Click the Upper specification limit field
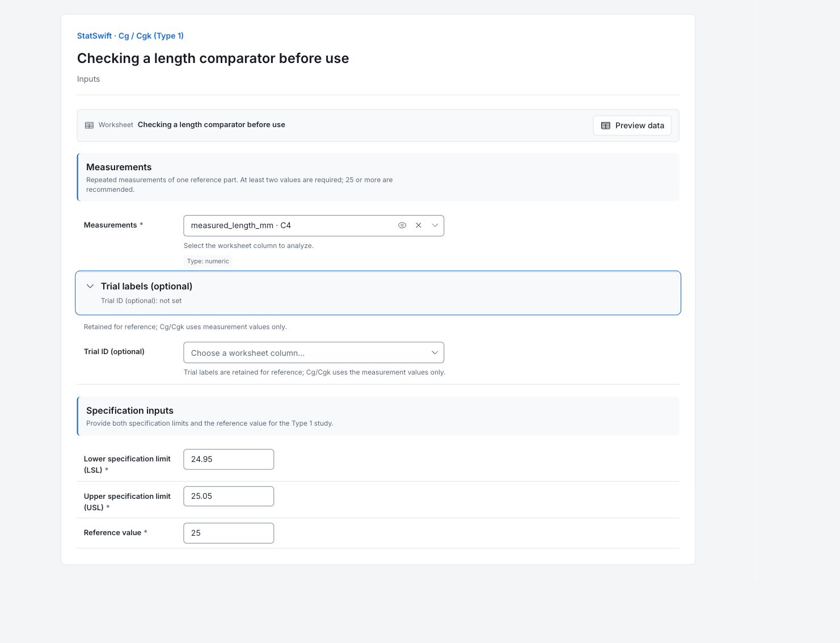Viewport: 840px width, 643px height. 229,496
